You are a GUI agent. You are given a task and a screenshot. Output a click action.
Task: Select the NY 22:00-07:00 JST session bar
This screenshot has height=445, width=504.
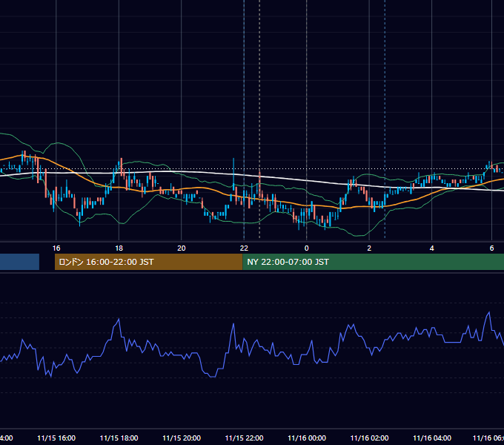pos(373,262)
